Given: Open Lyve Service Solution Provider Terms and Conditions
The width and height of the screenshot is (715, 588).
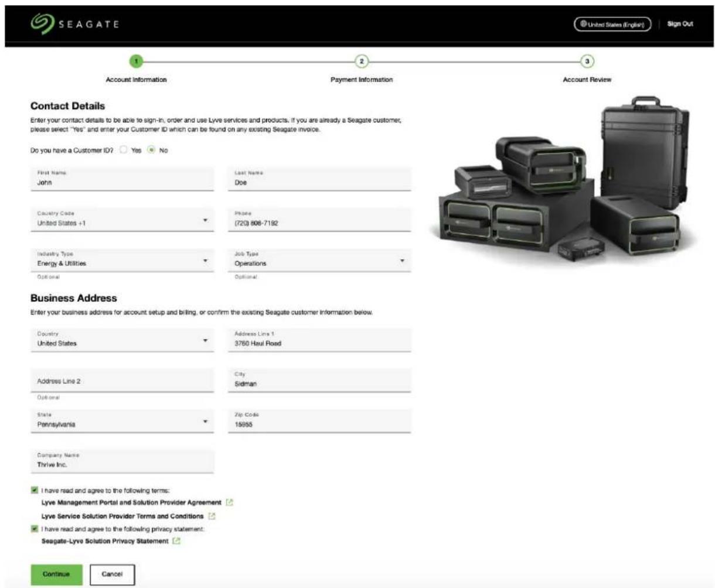Looking at the screenshot, I should (122, 517).
